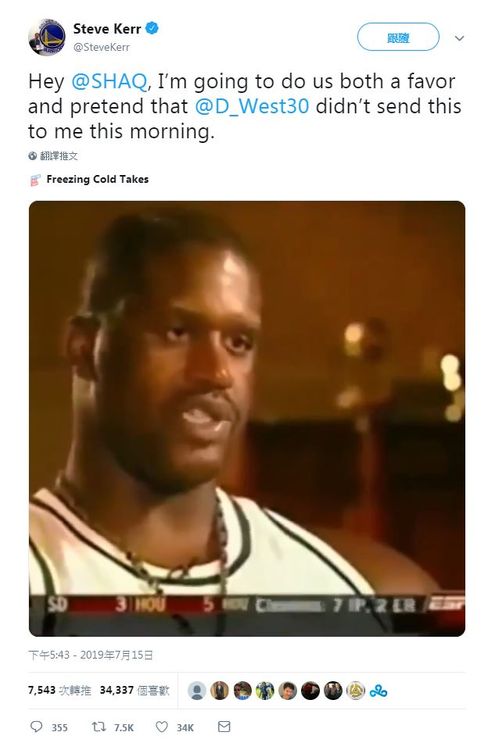Image resolution: width=495 pixels, height=750 pixels.
Task: Click the gray default liker avatar
Action: 197,691
